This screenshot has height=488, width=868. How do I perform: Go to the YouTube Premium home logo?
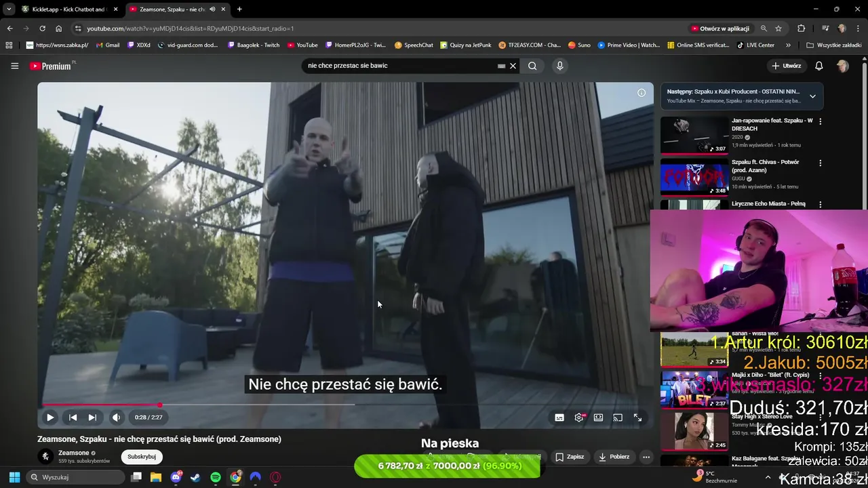51,66
